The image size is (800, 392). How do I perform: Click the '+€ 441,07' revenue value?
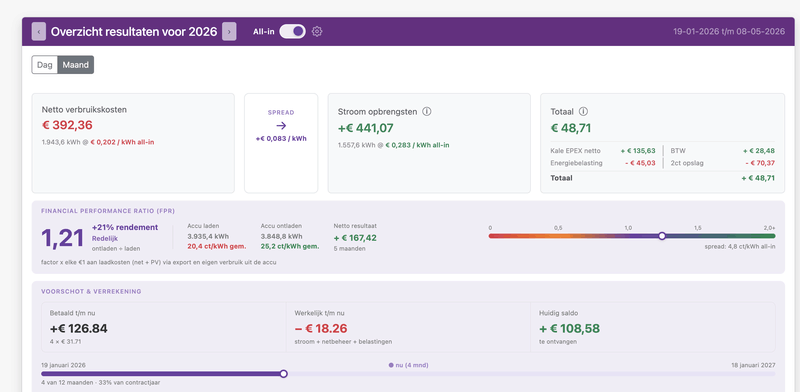pos(366,128)
